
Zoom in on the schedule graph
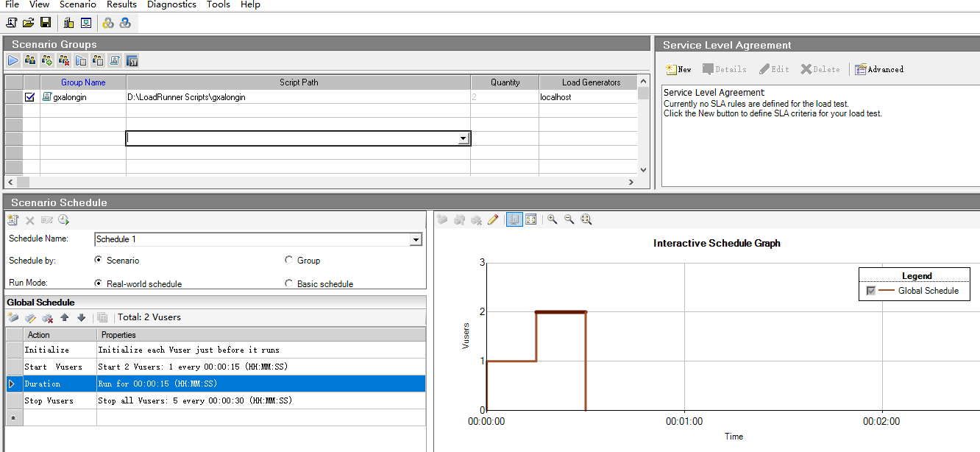[552, 219]
